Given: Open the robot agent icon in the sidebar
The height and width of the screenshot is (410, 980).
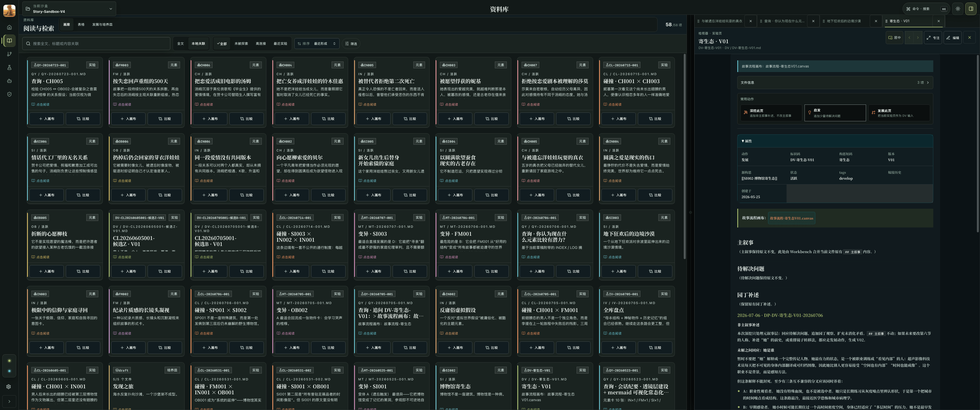Looking at the screenshot, I should point(9,81).
